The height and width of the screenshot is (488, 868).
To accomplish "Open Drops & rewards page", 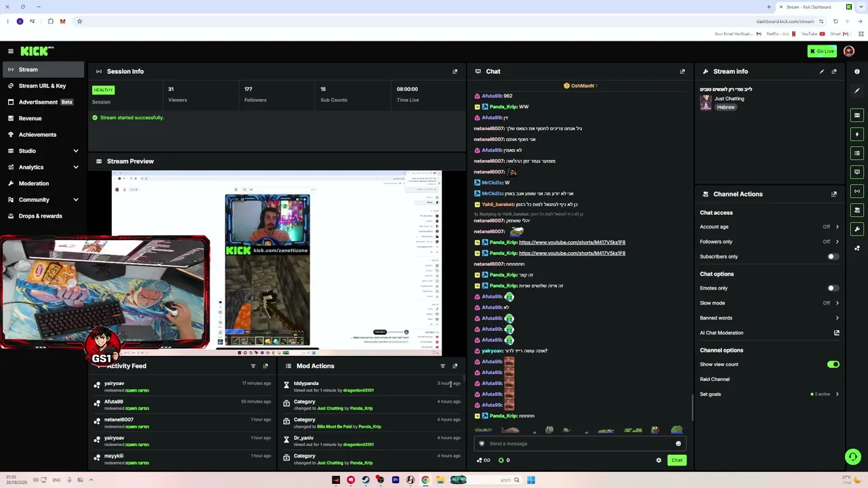I will coord(42,216).
